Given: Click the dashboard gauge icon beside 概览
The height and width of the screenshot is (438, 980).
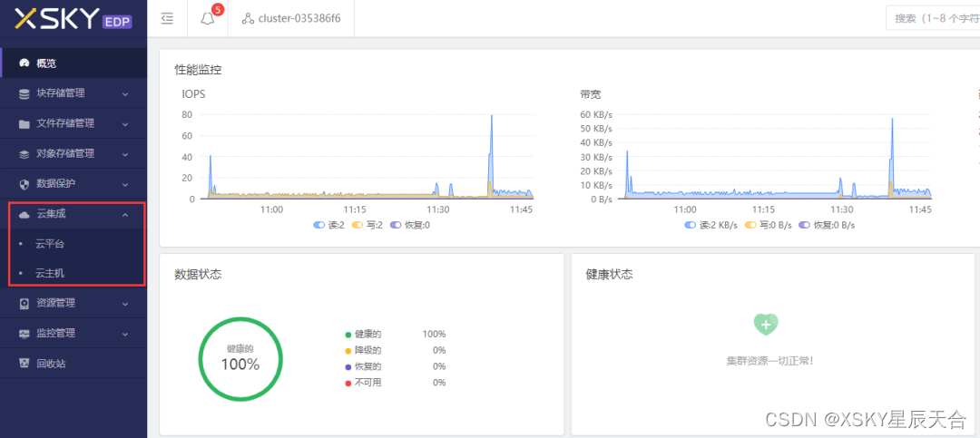Looking at the screenshot, I should [x=24, y=63].
